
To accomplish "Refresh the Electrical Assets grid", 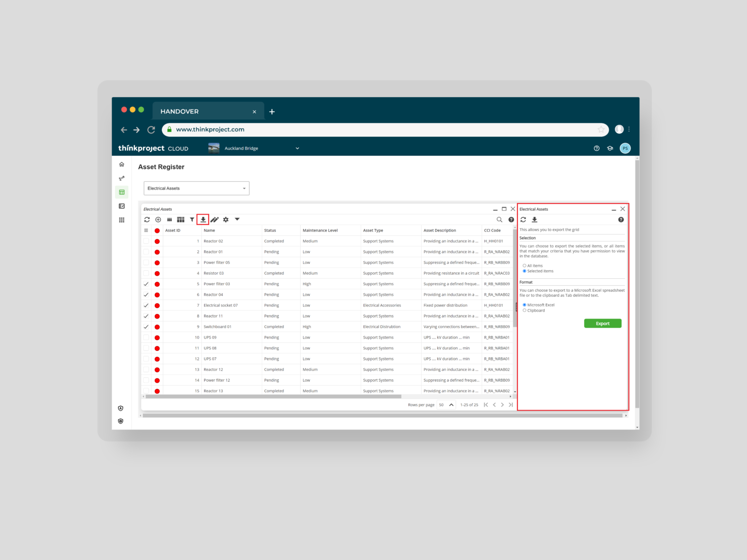I will 147,220.
